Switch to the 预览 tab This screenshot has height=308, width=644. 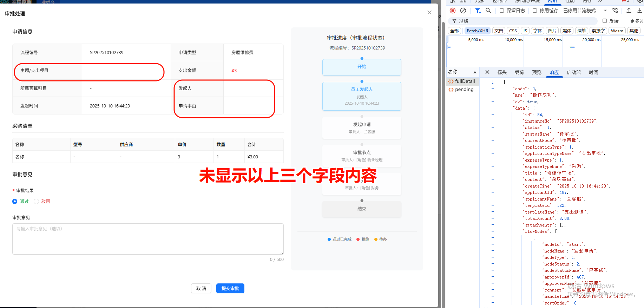[x=537, y=72]
